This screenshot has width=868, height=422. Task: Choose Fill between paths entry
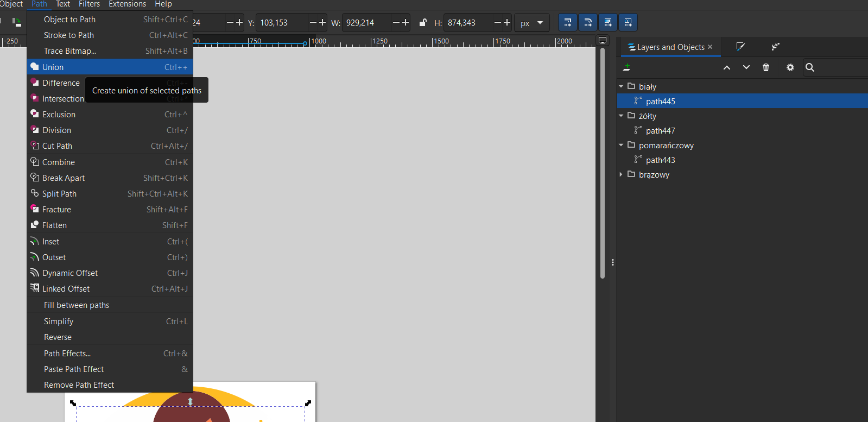point(110,305)
